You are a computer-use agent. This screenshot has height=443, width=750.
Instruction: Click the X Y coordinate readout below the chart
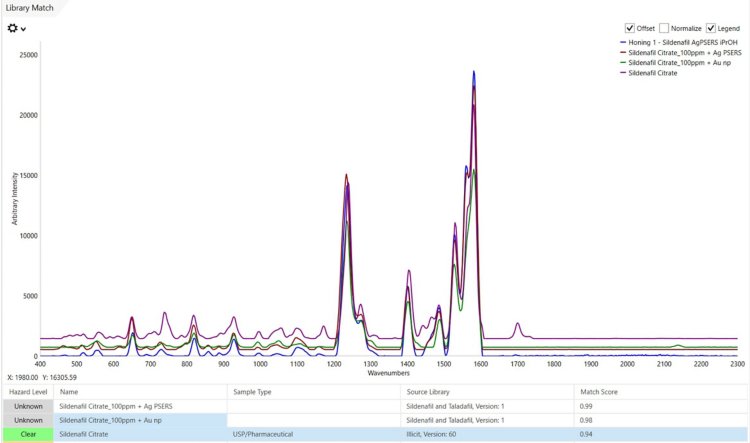42,377
